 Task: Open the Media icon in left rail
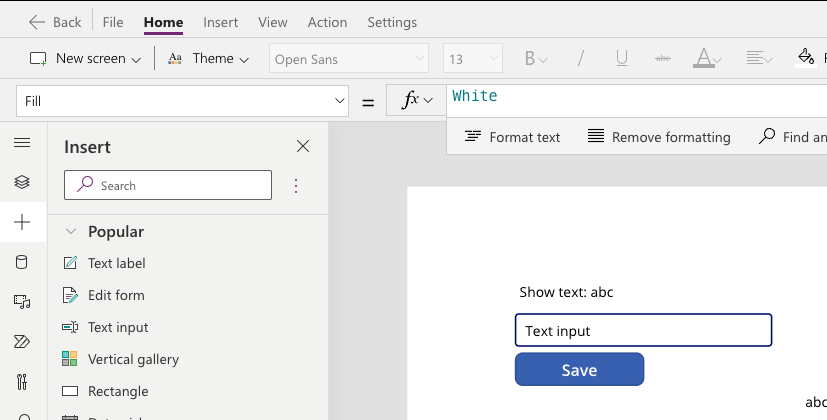(22, 301)
